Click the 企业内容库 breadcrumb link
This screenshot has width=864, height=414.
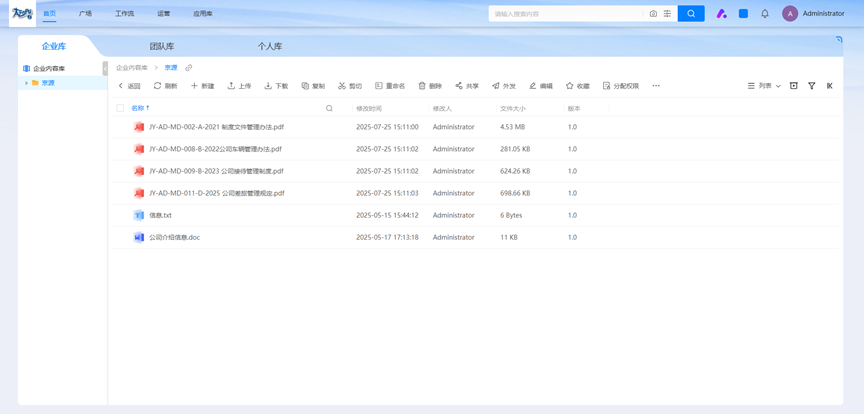[x=132, y=68]
